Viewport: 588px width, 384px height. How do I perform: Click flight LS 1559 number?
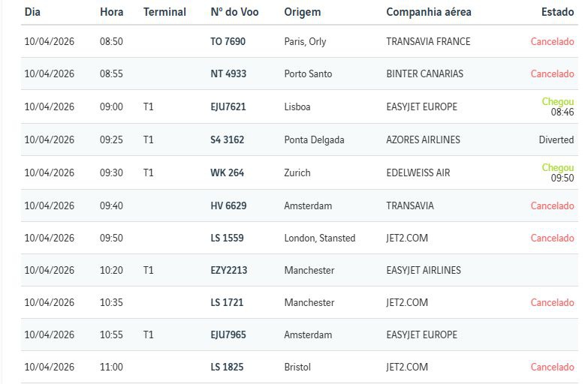pyautogui.click(x=227, y=238)
